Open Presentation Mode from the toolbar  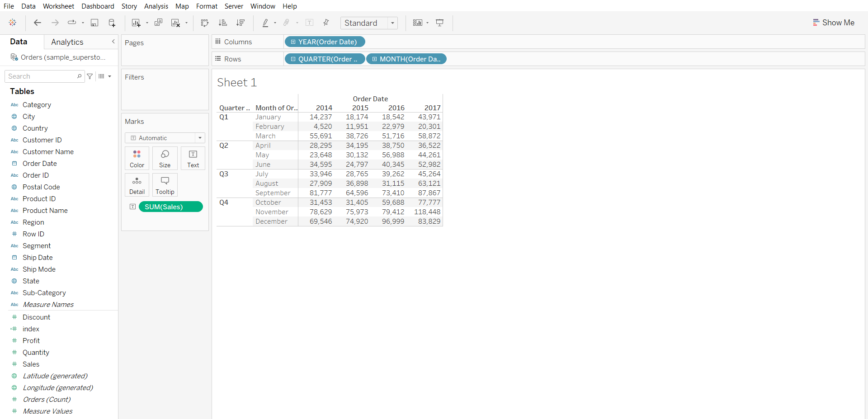point(439,23)
